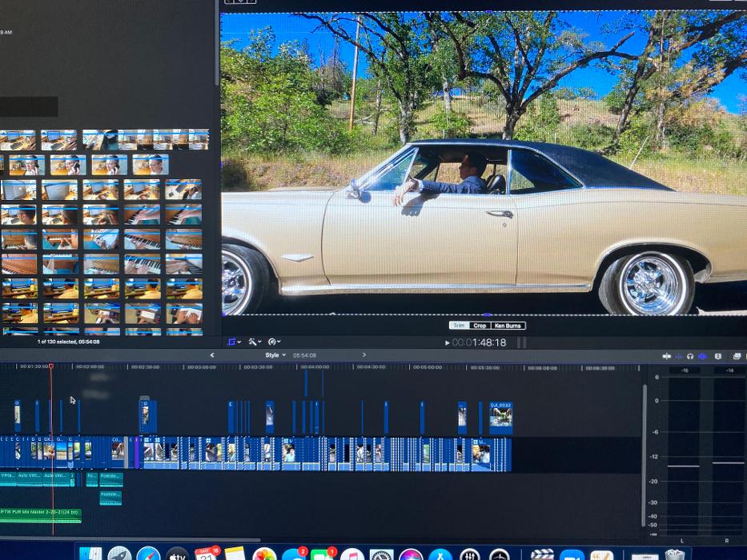Click the Crop mode button
The image size is (747, 560).
coord(480,326)
